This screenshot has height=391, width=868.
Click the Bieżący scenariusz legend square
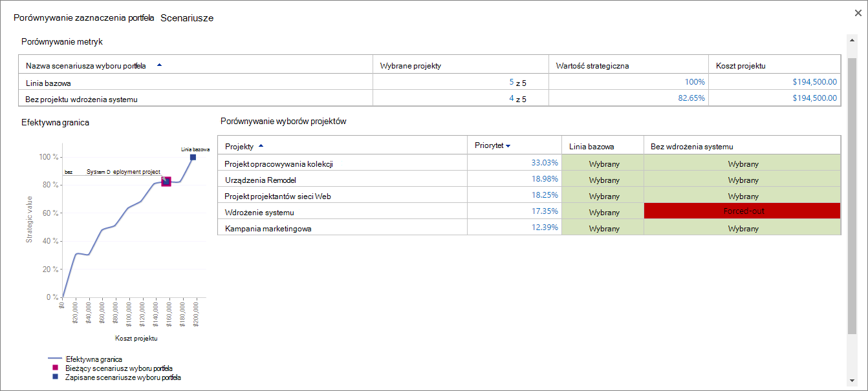pos(56,367)
